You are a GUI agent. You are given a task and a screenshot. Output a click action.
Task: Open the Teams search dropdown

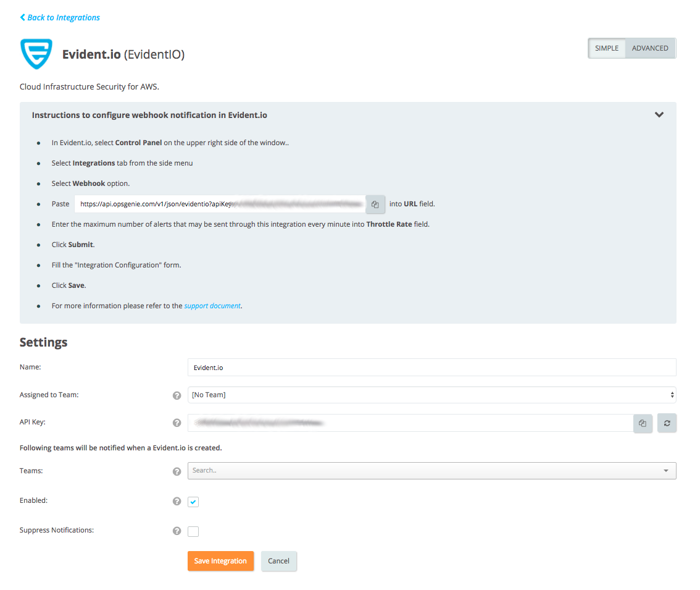click(x=431, y=471)
